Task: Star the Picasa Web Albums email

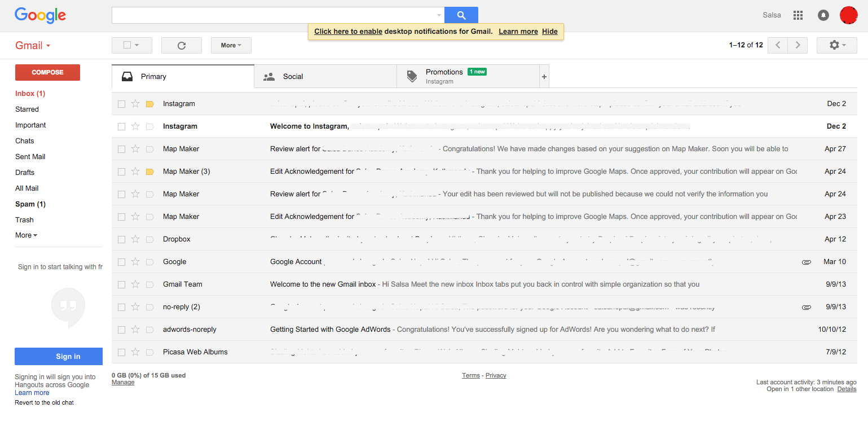Action: click(x=135, y=352)
